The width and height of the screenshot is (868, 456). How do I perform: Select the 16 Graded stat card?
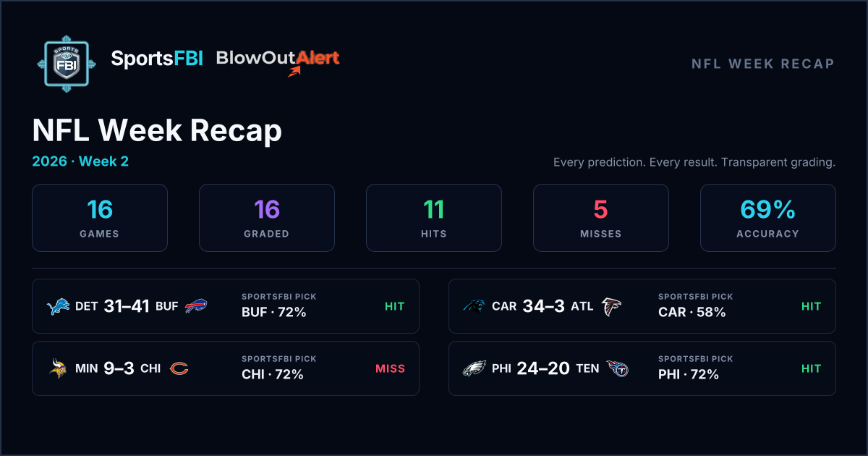[267, 218]
